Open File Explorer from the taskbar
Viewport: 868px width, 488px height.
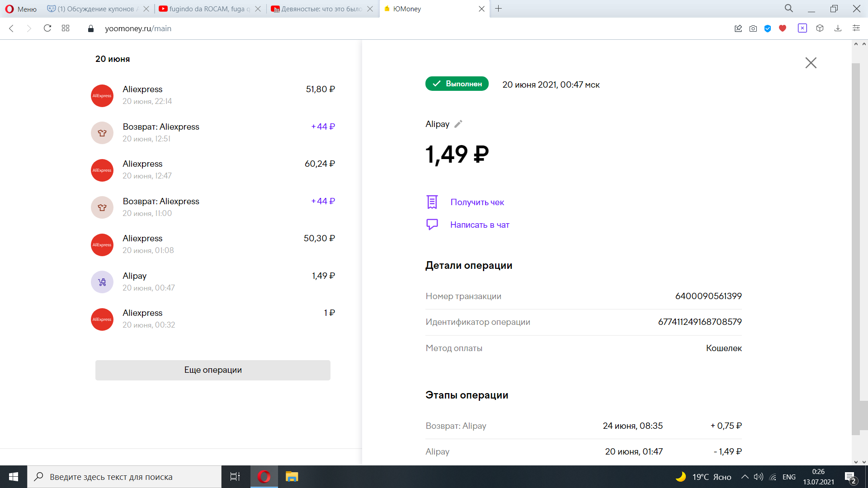pyautogui.click(x=292, y=477)
